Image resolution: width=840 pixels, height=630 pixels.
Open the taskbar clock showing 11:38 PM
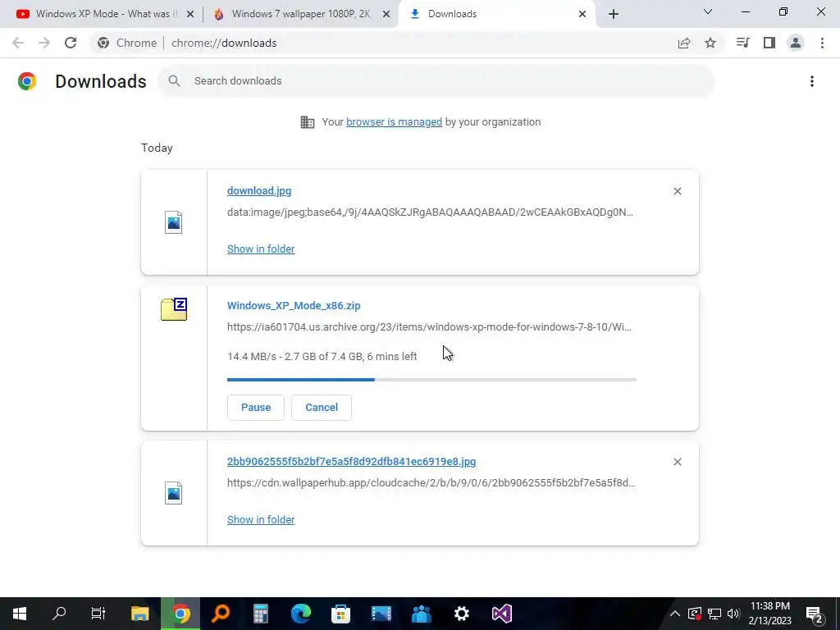(769, 614)
